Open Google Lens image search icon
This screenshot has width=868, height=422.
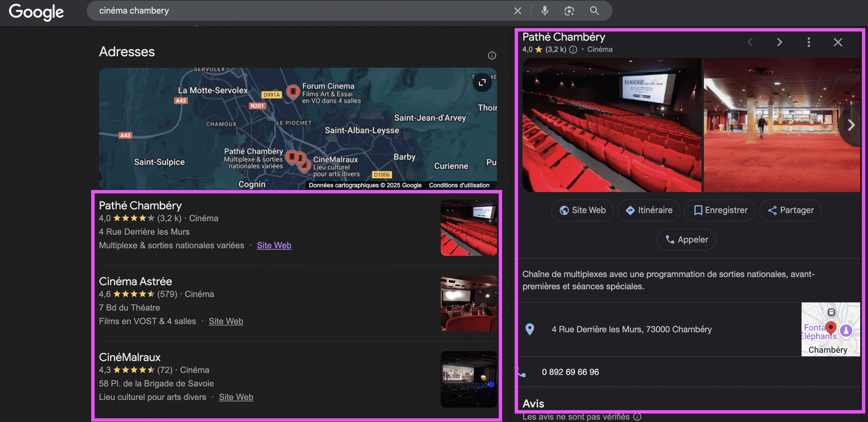click(x=569, y=11)
